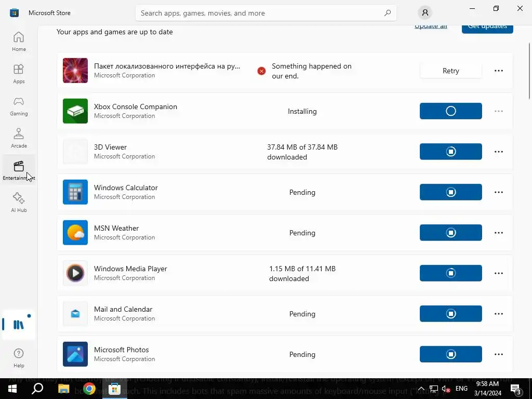The width and height of the screenshot is (532, 399).
Task: Click the 'Something happened on our end.' message
Action: click(x=312, y=71)
